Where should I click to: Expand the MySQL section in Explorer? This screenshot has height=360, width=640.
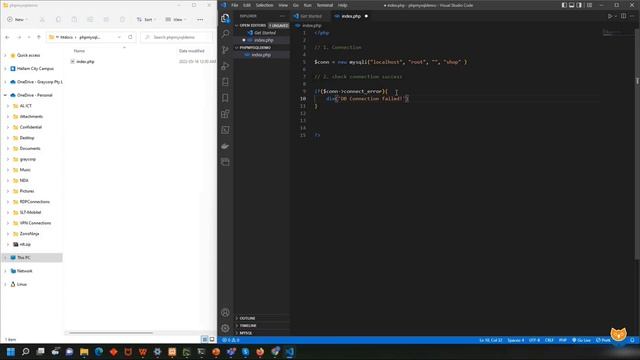[x=262, y=333]
